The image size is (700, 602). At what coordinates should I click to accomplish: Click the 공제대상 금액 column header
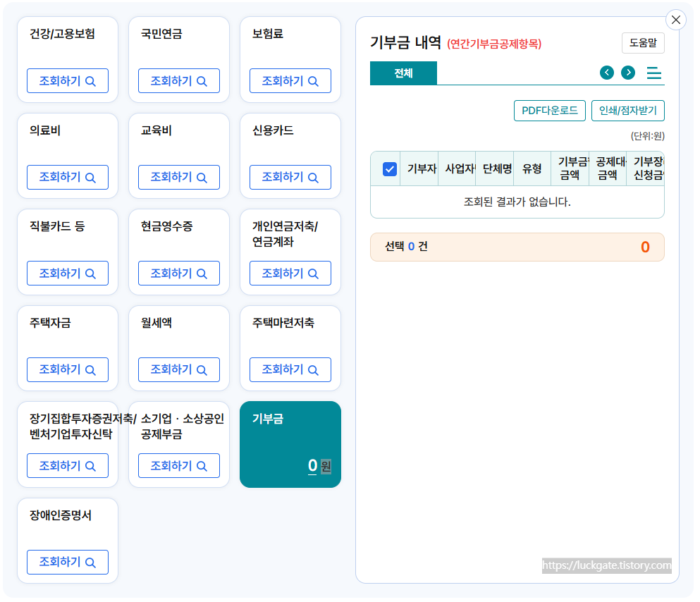pyautogui.click(x=608, y=168)
